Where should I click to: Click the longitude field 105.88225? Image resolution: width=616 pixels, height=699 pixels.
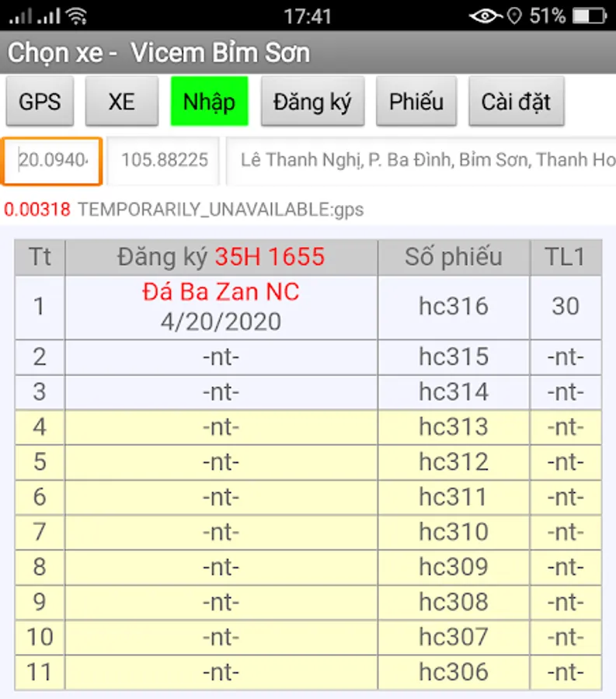click(x=164, y=161)
